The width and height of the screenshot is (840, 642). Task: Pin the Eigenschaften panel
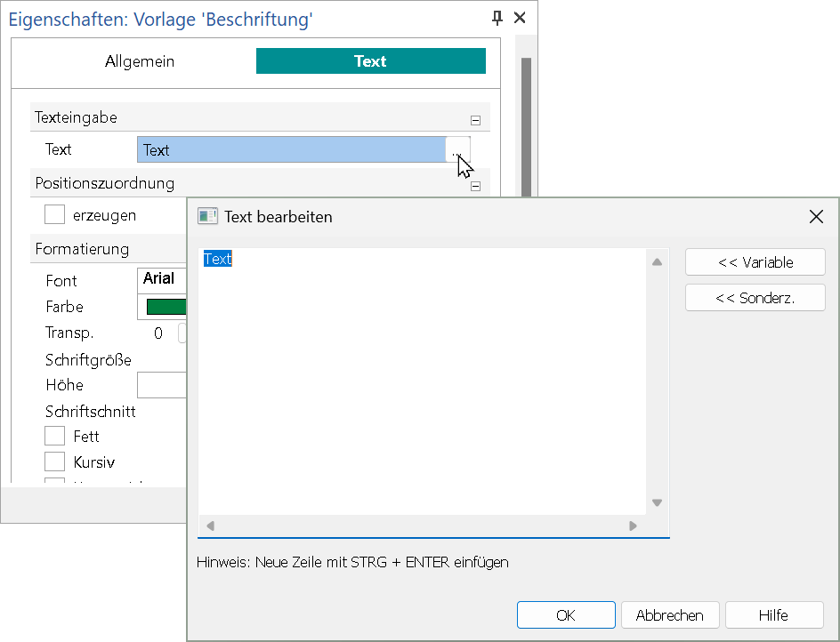pyautogui.click(x=498, y=18)
